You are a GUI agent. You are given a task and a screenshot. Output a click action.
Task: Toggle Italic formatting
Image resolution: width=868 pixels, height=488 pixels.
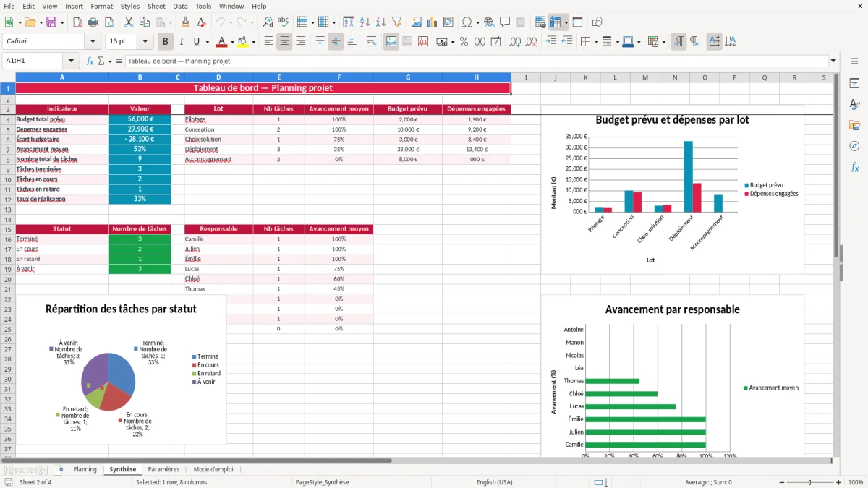coord(182,42)
